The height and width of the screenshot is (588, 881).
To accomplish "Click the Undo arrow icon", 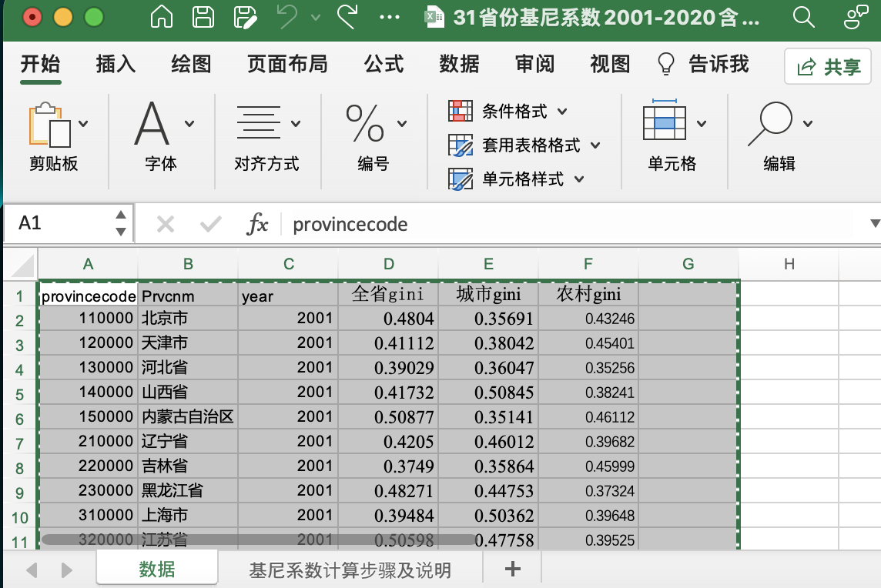I will pyautogui.click(x=288, y=16).
